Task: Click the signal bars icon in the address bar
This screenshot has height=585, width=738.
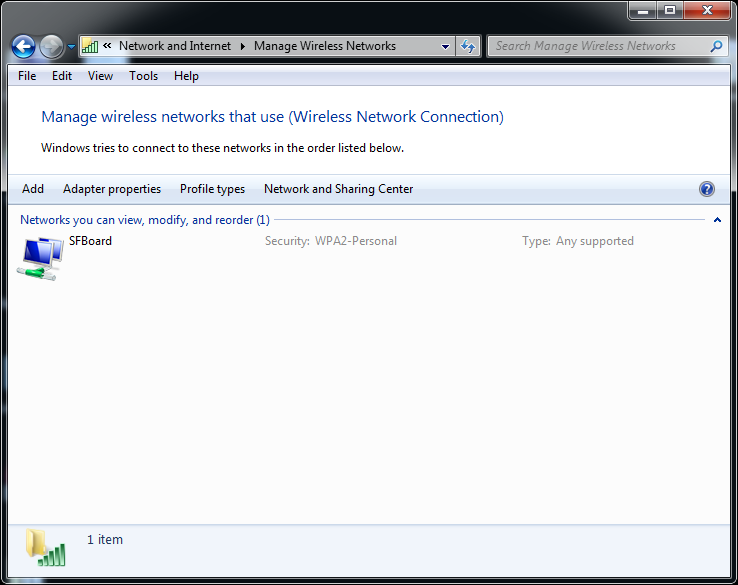Action: [90, 46]
